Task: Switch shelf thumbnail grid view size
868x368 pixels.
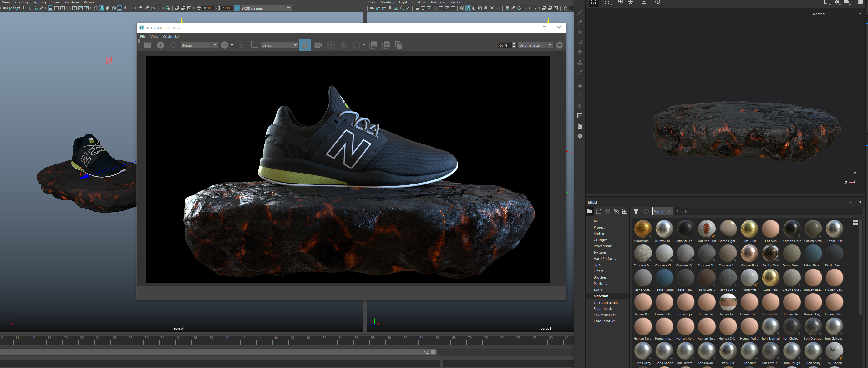Action: point(855,223)
